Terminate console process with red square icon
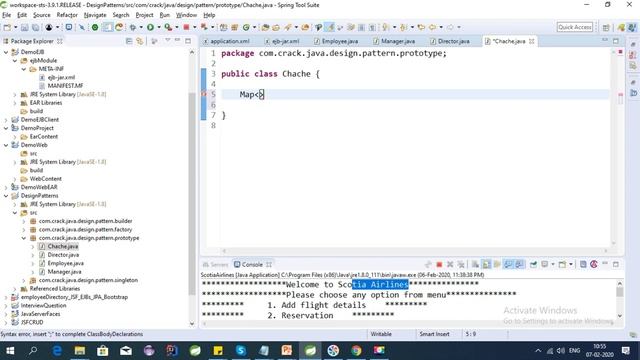640x360 pixels. (439, 264)
